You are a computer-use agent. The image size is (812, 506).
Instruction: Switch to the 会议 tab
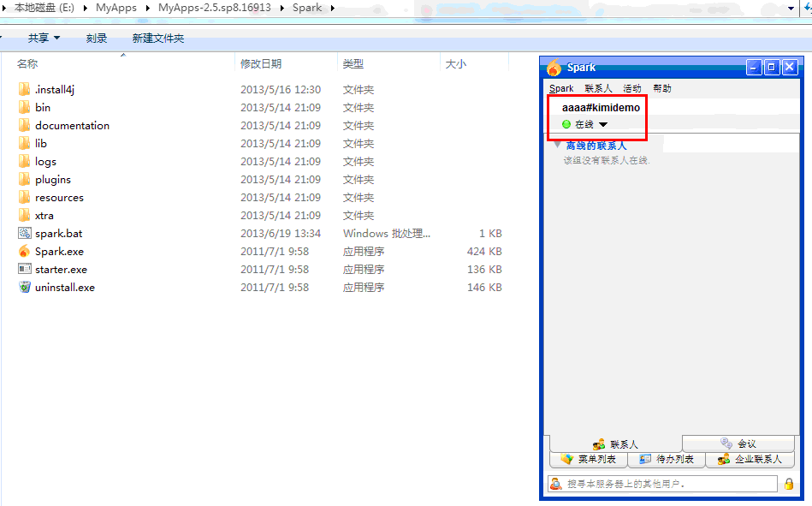point(738,443)
